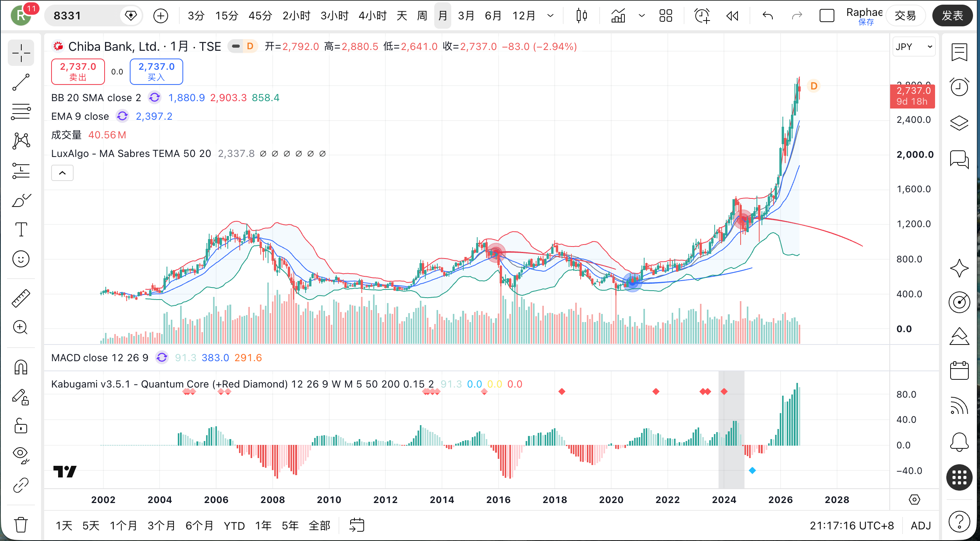Delete drawings with trash icon
Image resolution: width=980 pixels, height=541 pixels.
tap(21, 525)
